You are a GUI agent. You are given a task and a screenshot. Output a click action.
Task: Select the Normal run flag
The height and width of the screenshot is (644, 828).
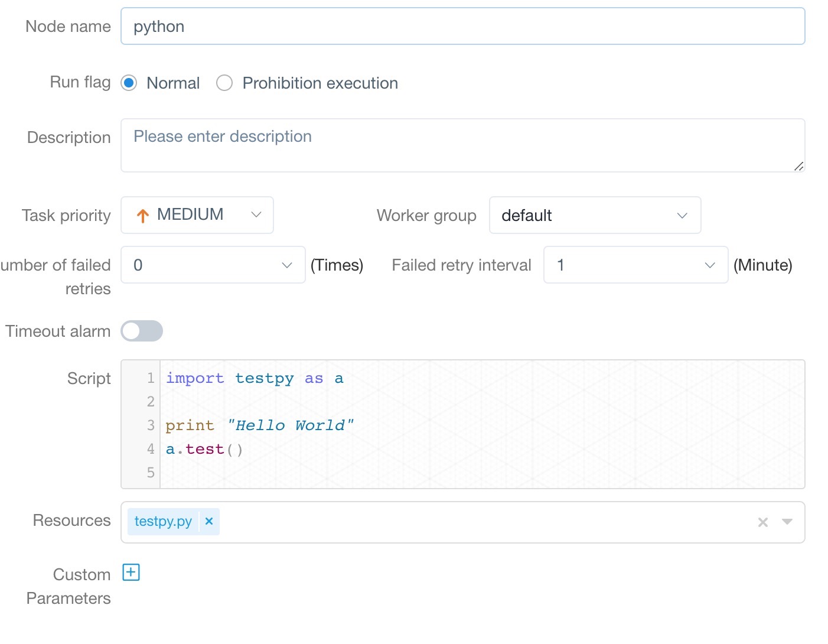click(129, 83)
